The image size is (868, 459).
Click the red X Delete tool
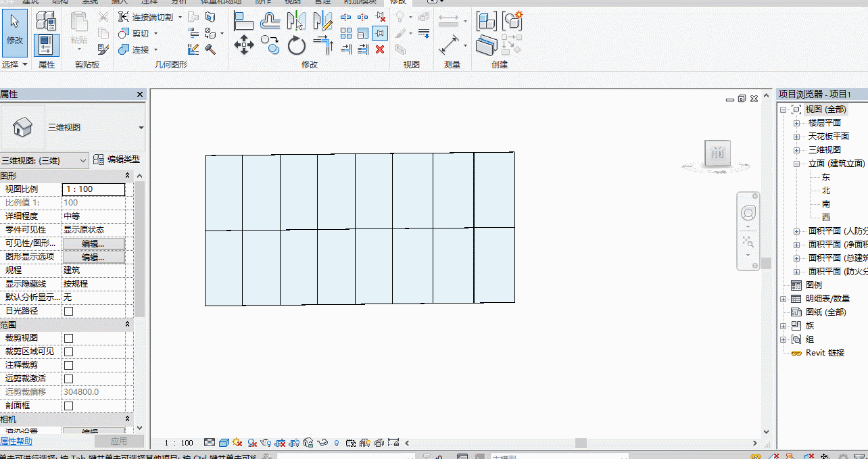[x=380, y=49]
